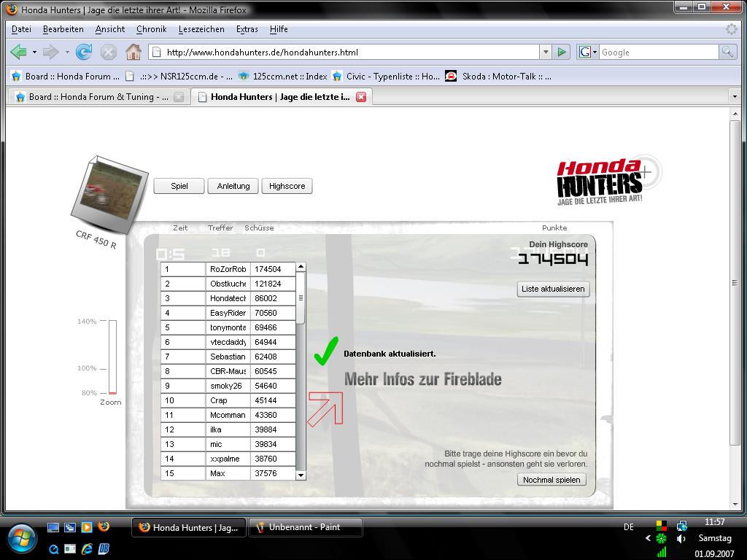Click the highscore list scrollbar up arrow
The image size is (747, 560).
[301, 267]
